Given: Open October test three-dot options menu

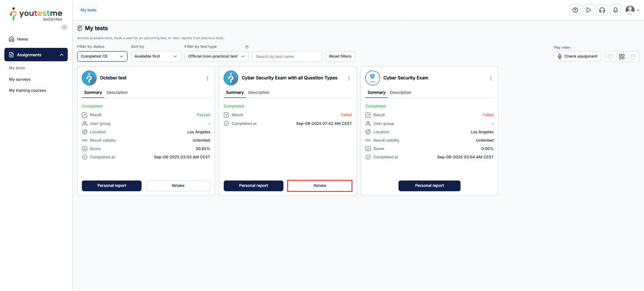Looking at the screenshot, I should (x=207, y=78).
